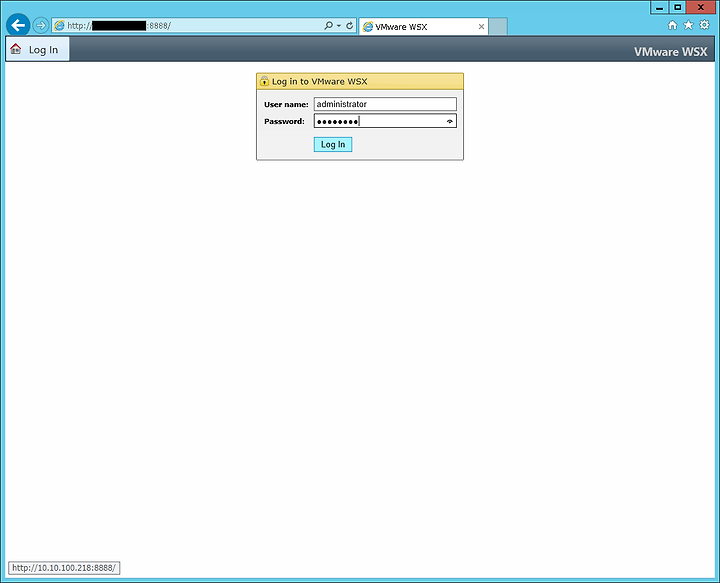Open favorites star icon
The height and width of the screenshot is (583, 720).
click(x=688, y=25)
